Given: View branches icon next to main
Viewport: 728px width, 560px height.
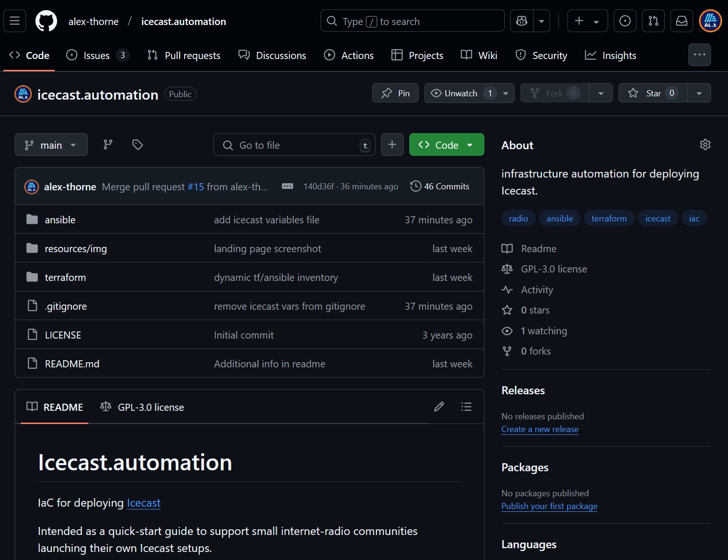Looking at the screenshot, I should (108, 144).
